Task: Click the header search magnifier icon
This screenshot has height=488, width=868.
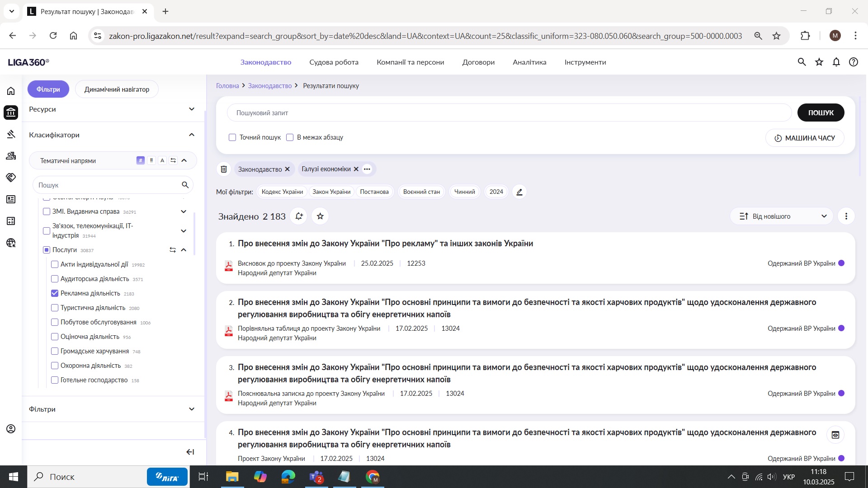Action: 802,62
